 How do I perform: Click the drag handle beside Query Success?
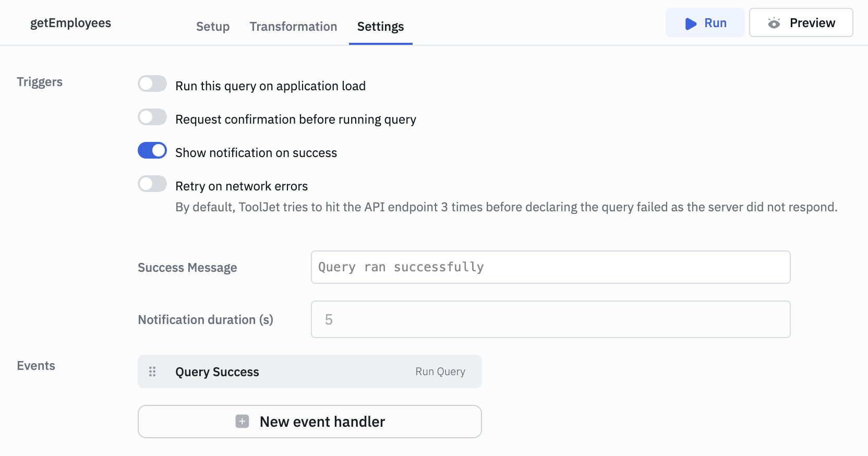(x=152, y=371)
